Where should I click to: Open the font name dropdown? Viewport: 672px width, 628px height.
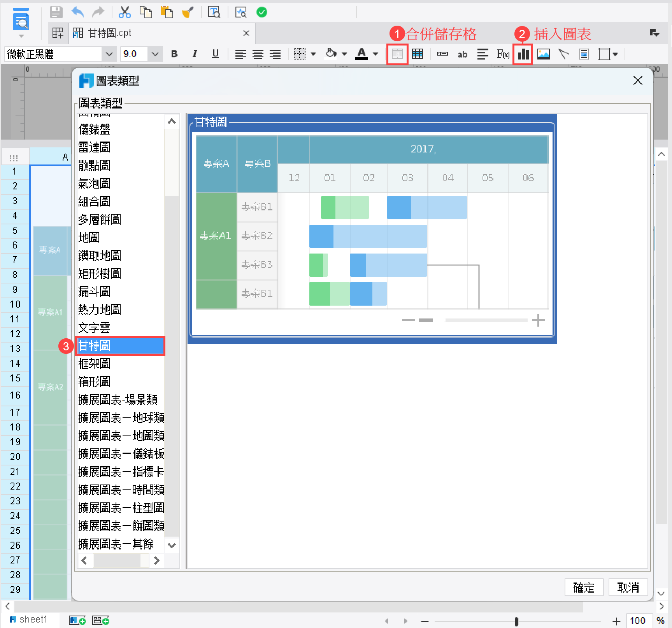pos(109,54)
